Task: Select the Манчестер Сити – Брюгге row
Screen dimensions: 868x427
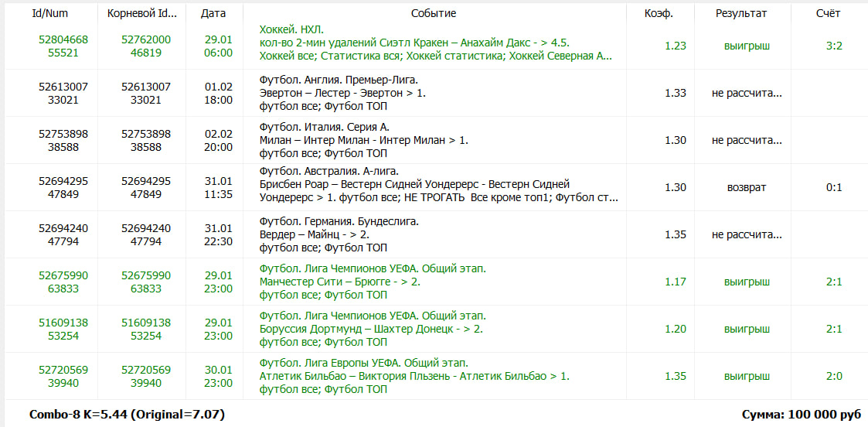Action: pyautogui.click(x=434, y=282)
